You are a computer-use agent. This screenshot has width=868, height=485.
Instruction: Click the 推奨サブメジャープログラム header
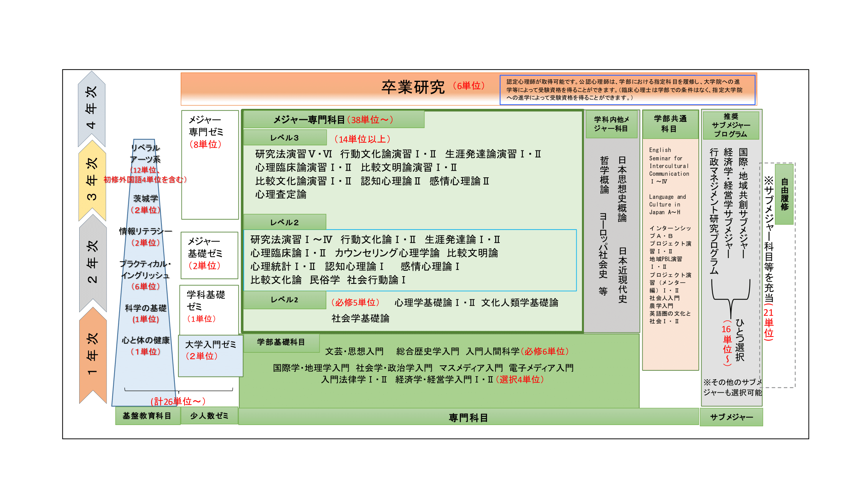pos(731,125)
